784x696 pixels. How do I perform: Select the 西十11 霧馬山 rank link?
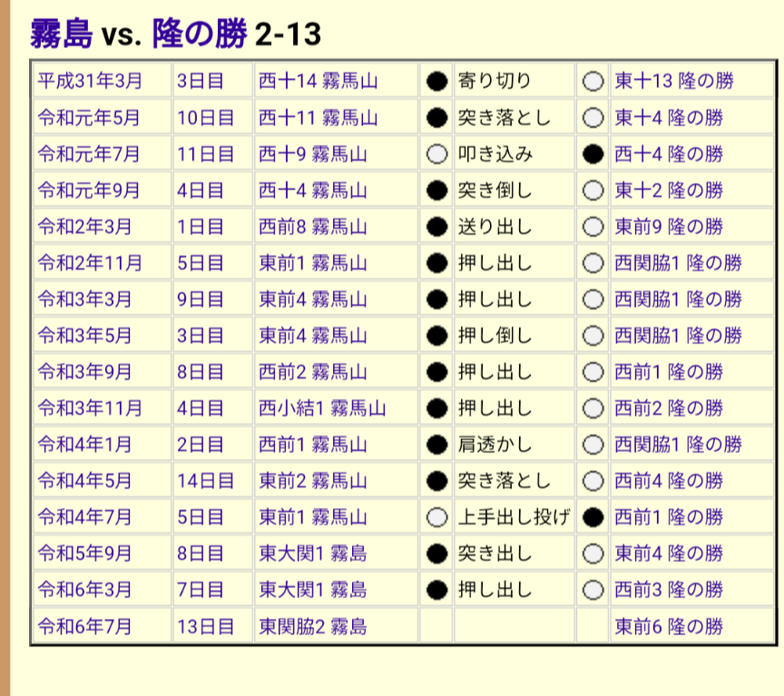[x=318, y=118]
